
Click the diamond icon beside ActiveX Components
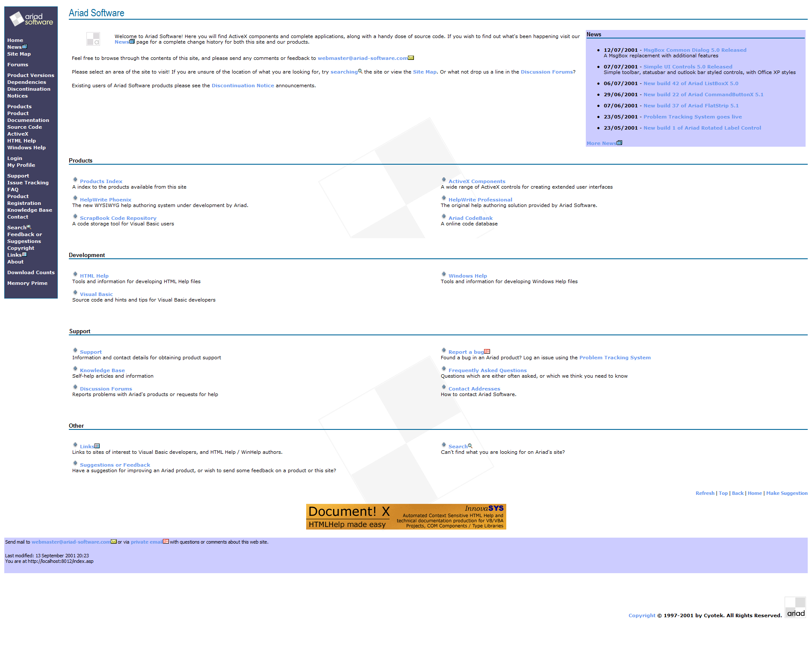click(444, 180)
